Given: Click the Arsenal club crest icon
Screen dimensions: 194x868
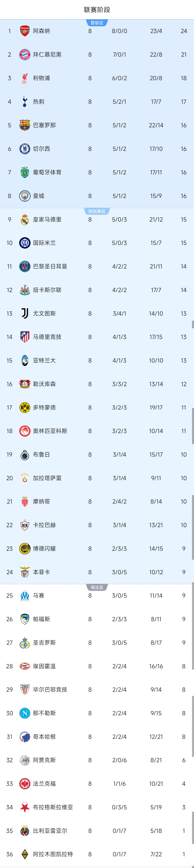Looking at the screenshot, I should [x=25, y=31].
